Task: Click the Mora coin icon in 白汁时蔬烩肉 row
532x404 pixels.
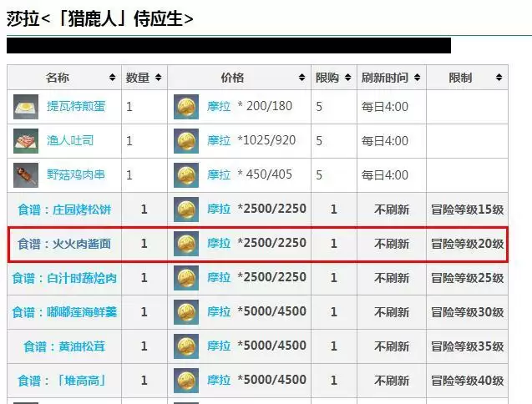Action: tap(186, 278)
